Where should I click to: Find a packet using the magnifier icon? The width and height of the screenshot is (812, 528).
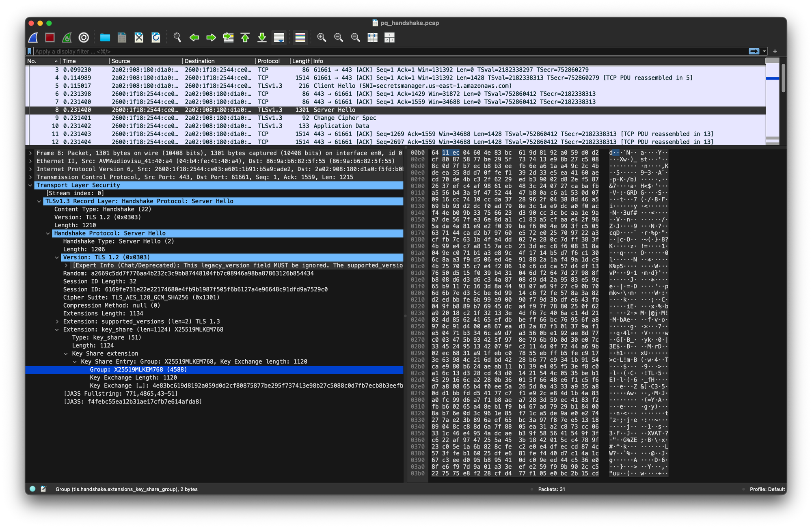tap(177, 37)
